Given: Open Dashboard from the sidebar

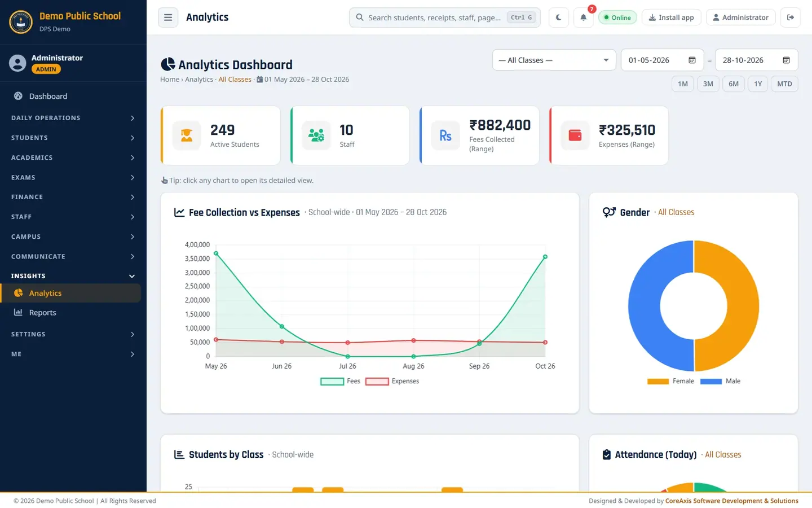Looking at the screenshot, I should [71, 97].
